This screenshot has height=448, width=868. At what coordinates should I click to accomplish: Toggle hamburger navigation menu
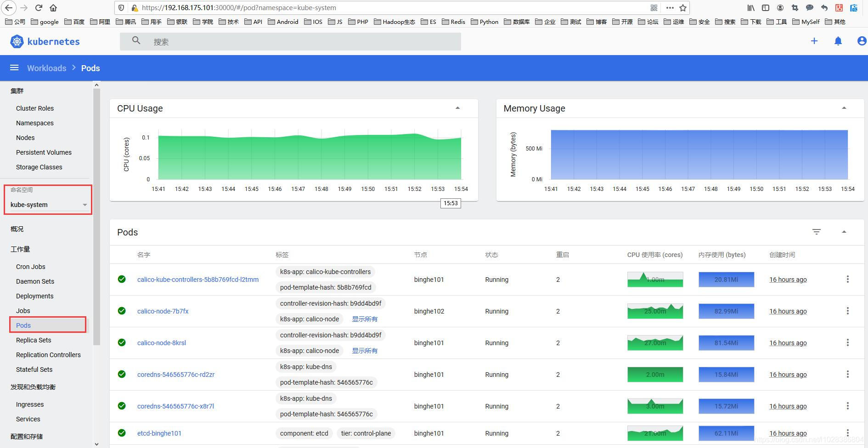click(14, 68)
